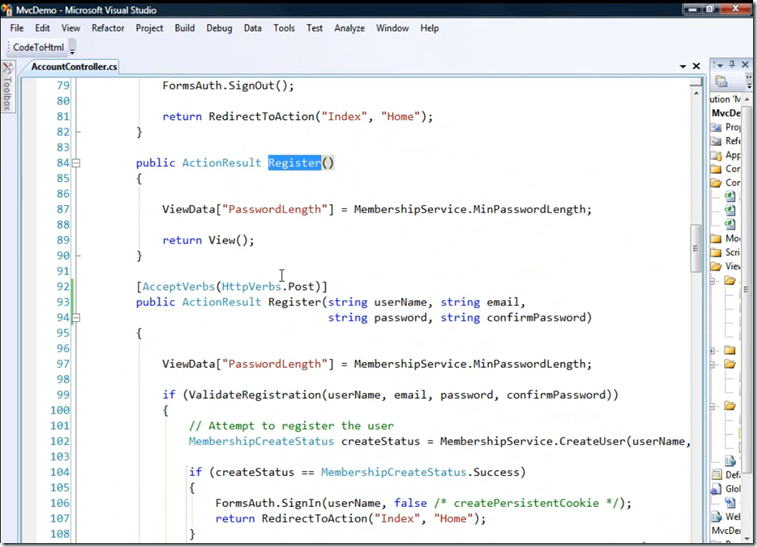Open the Debug menu
The image size is (757, 547).
tap(219, 28)
